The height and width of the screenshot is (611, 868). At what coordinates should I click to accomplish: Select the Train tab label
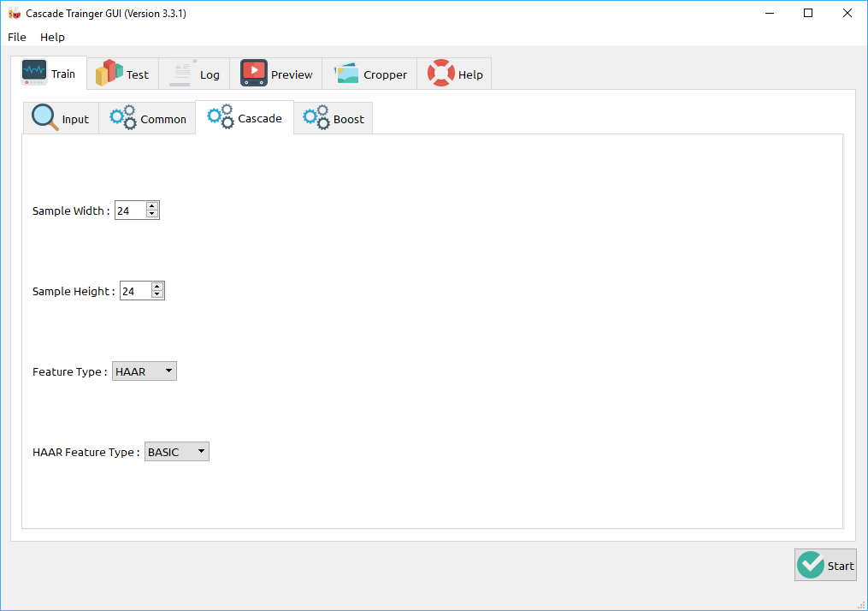(63, 74)
